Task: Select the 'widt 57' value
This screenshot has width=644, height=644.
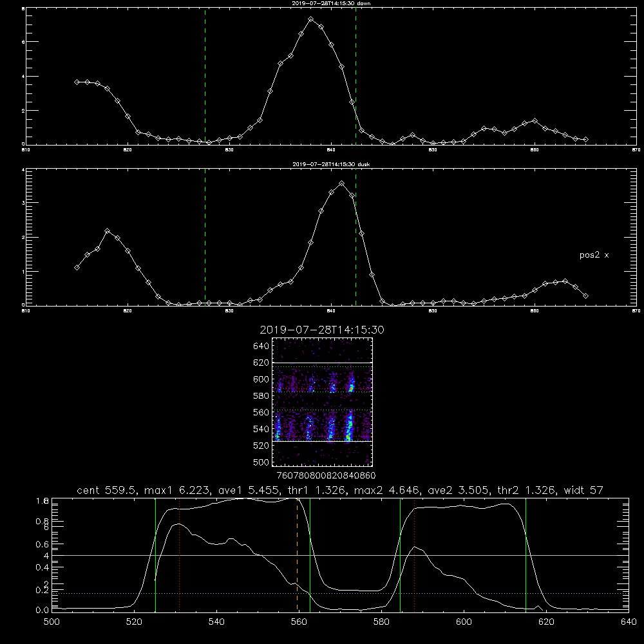Action: click(583, 490)
